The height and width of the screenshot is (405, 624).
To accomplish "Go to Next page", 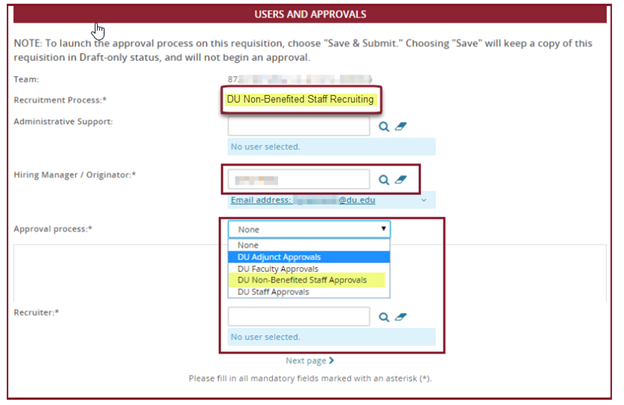I will point(309,361).
